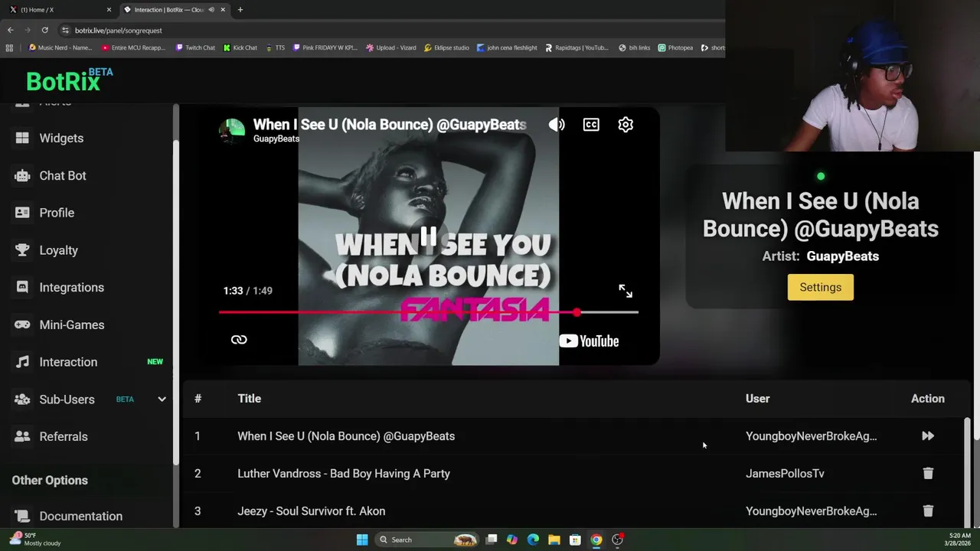Open the Interaction sidebar item
Image resolution: width=980 pixels, height=551 pixels.
[x=68, y=362]
